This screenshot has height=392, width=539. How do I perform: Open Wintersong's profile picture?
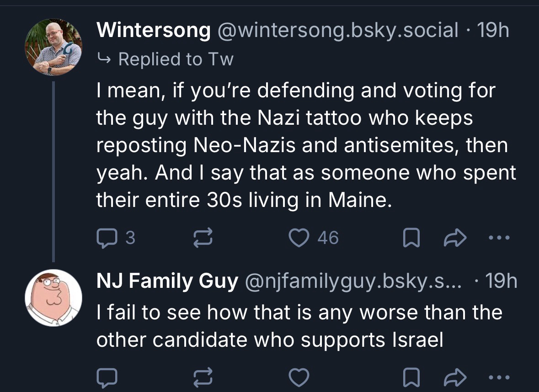[x=53, y=47]
